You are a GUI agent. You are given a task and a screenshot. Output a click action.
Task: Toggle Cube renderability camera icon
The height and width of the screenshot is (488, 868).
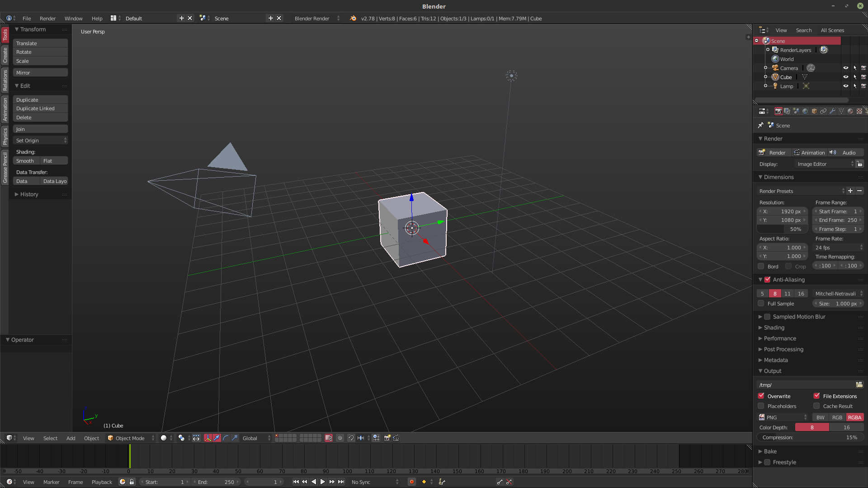pos(863,77)
